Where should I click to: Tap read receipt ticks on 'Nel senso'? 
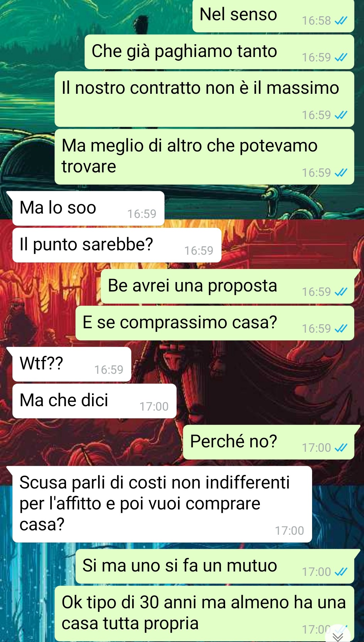[341, 21]
